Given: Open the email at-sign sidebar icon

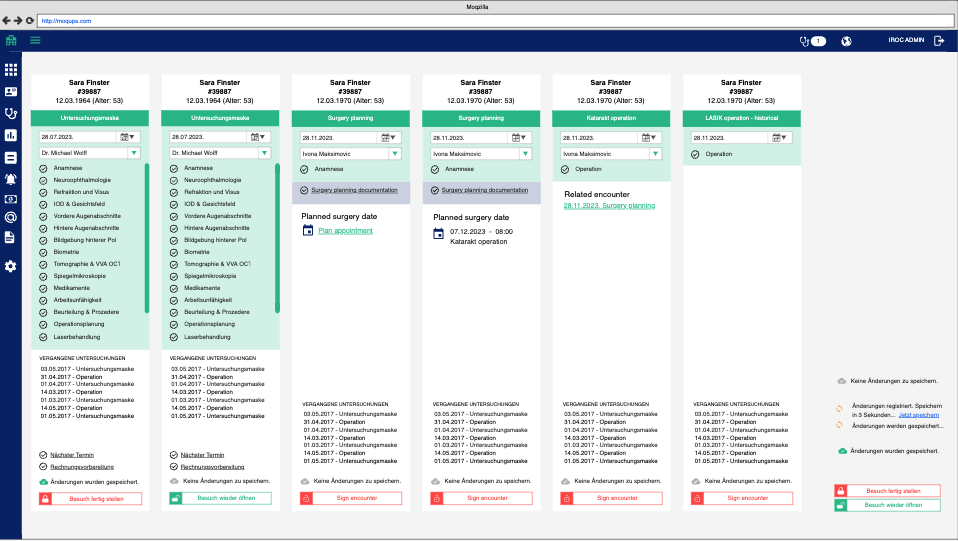Looking at the screenshot, I should click(11, 217).
